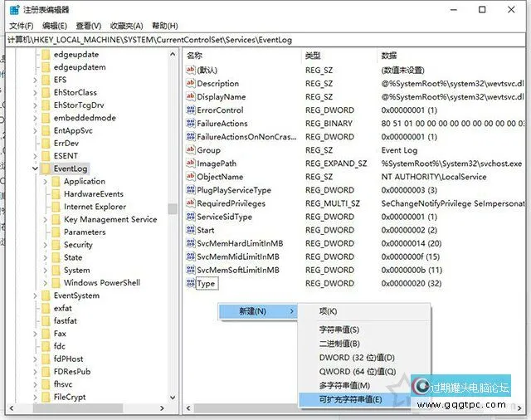Choose DWORD (32 位)值(D) option

(364, 358)
